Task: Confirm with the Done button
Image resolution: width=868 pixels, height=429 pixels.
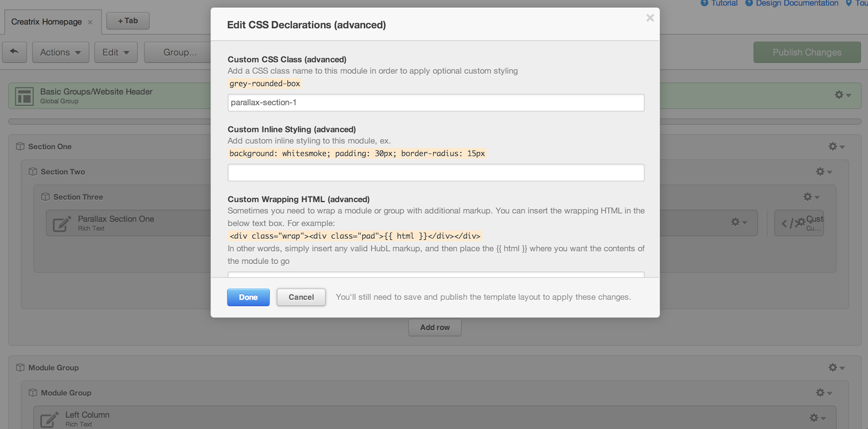Action: coord(248,297)
